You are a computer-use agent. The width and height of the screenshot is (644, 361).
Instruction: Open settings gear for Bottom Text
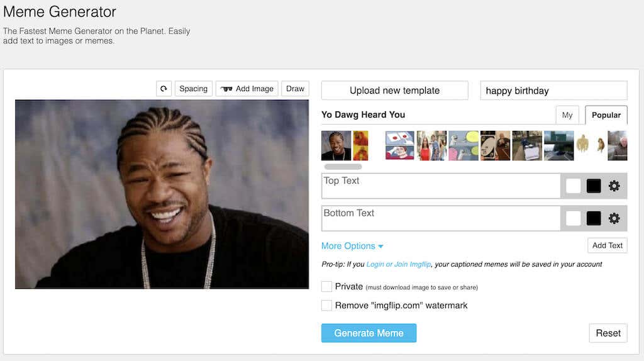614,218
